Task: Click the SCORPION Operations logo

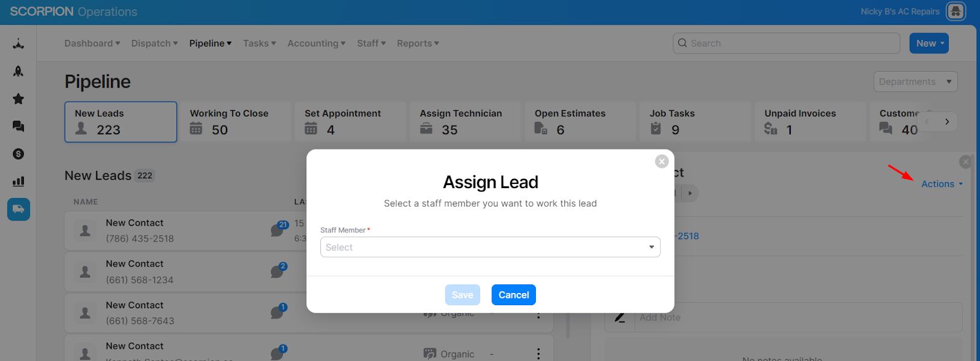Action: point(73,12)
